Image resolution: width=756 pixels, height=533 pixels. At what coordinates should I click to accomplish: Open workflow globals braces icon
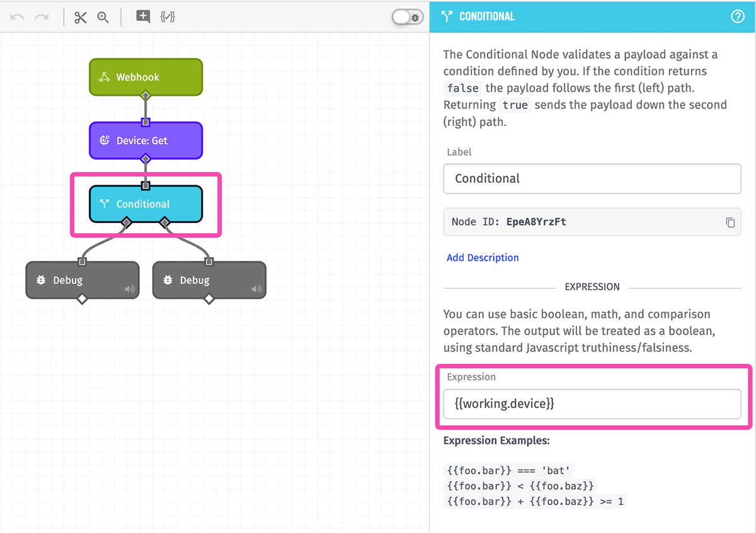click(x=168, y=17)
